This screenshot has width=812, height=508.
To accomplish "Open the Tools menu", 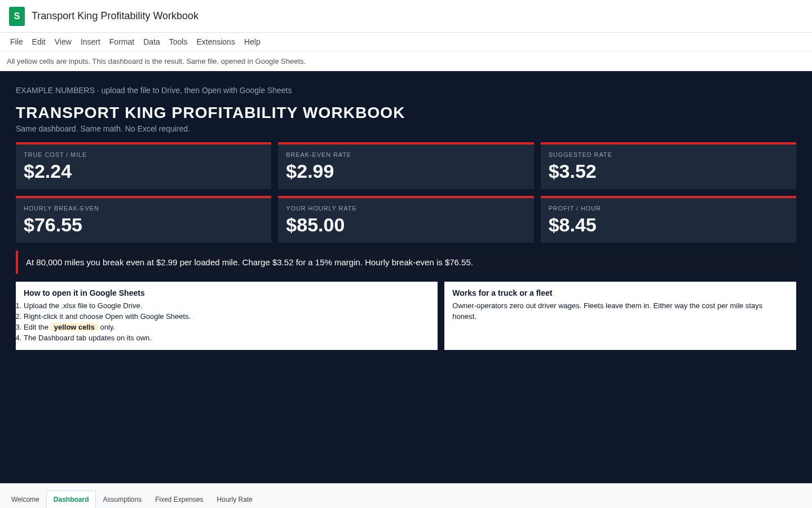I will click(x=178, y=42).
